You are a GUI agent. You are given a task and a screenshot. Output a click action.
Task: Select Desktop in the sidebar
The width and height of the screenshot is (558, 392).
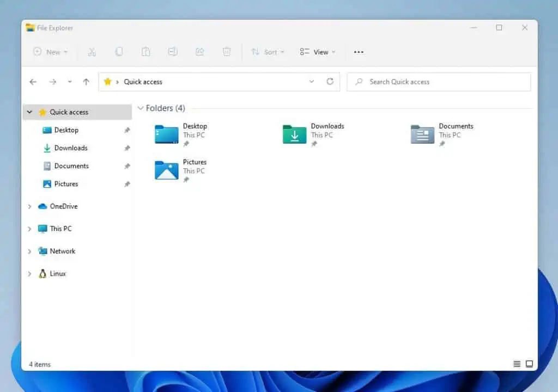click(x=66, y=130)
